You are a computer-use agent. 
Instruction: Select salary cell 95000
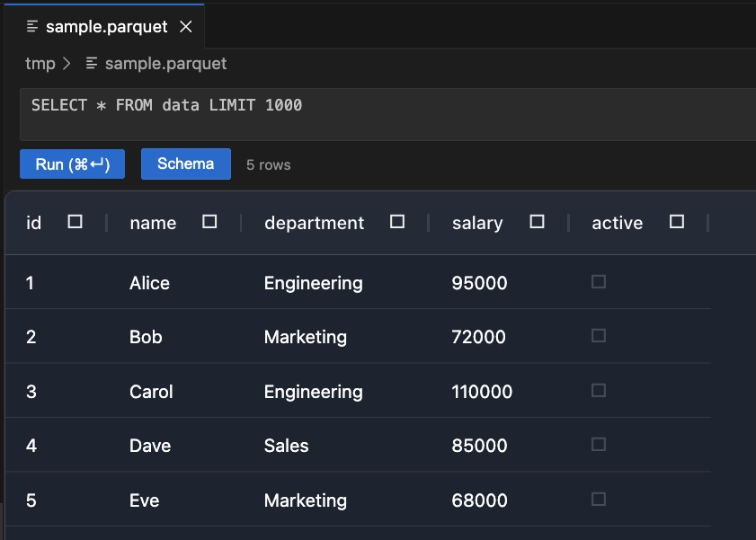479,283
